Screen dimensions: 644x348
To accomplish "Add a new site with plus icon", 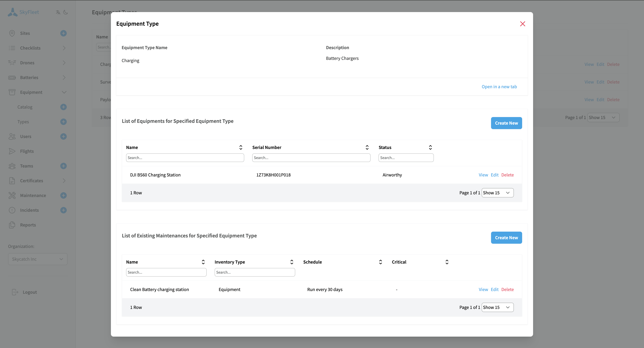I will coord(64,33).
